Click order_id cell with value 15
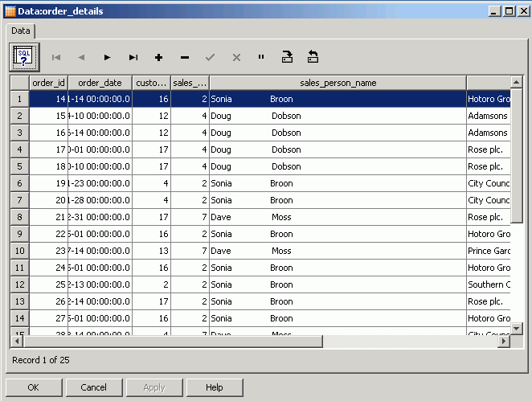Image resolution: width=532 pixels, height=401 pixels. tap(48, 116)
